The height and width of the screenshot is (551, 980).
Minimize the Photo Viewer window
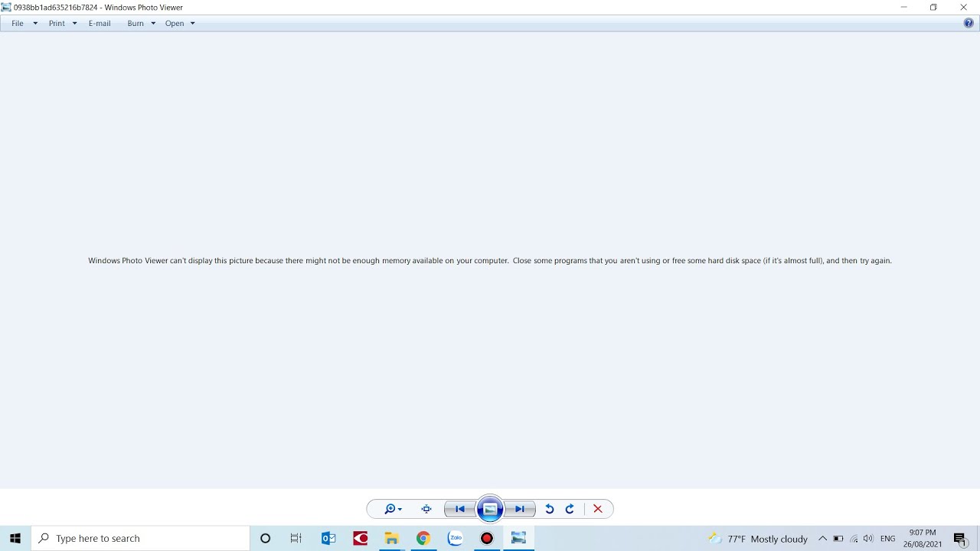pos(903,8)
